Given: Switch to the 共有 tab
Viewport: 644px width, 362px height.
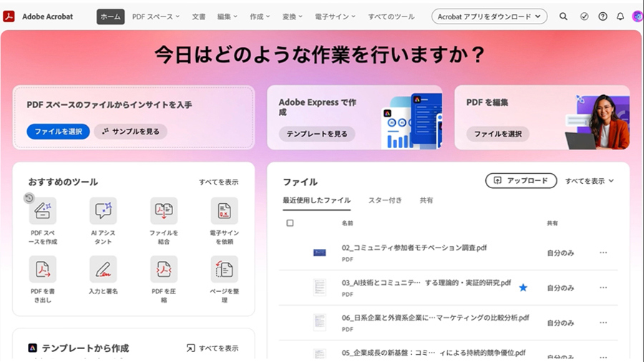Looking at the screenshot, I should [x=426, y=200].
